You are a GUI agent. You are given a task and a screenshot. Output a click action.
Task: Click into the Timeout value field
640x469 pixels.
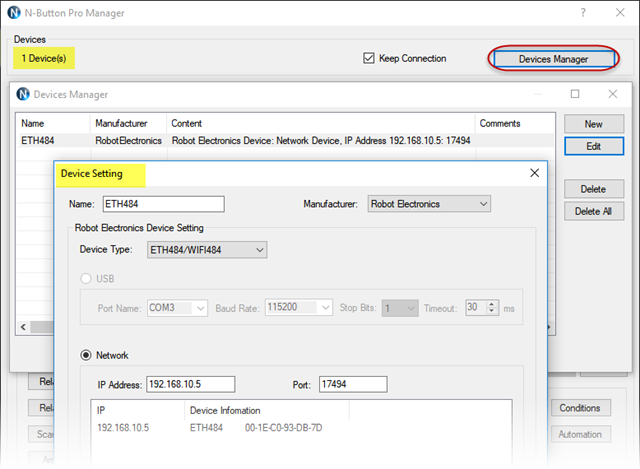(476, 307)
